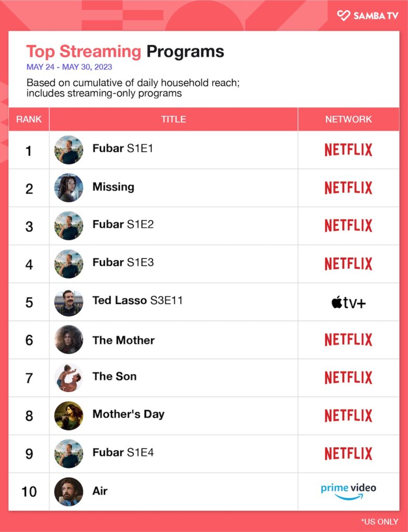
Task: Click the Netflix logo beside The Son
Action: point(348,378)
